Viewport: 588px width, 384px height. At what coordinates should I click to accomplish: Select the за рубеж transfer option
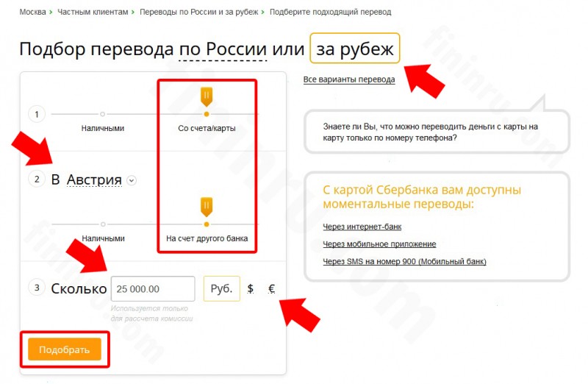(x=355, y=49)
